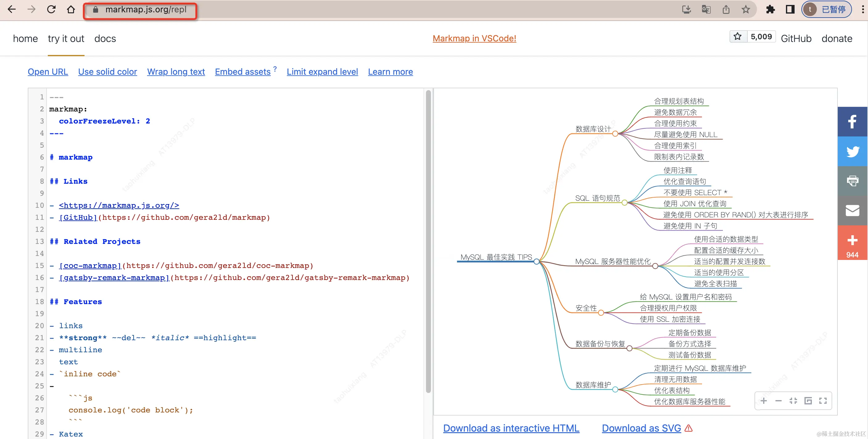Collapse the MySQL 最佳实践 TIPS root node
Image resolution: width=868 pixels, height=439 pixels.
tap(536, 262)
